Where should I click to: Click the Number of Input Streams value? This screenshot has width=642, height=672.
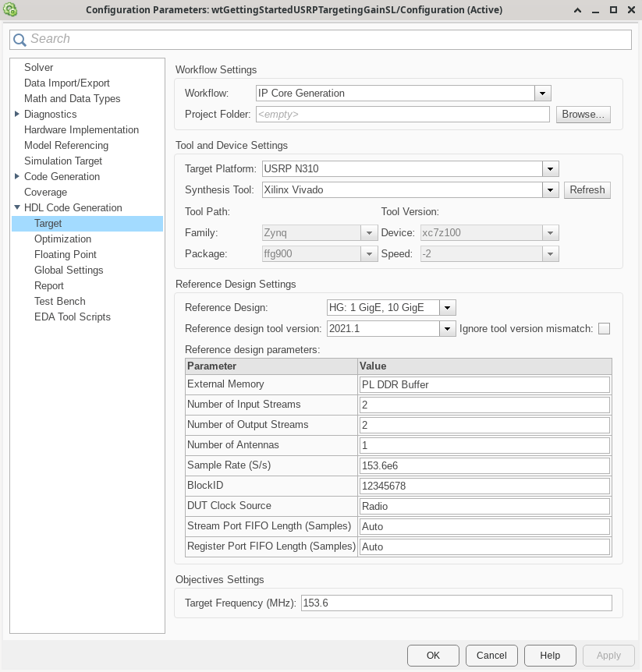click(484, 405)
